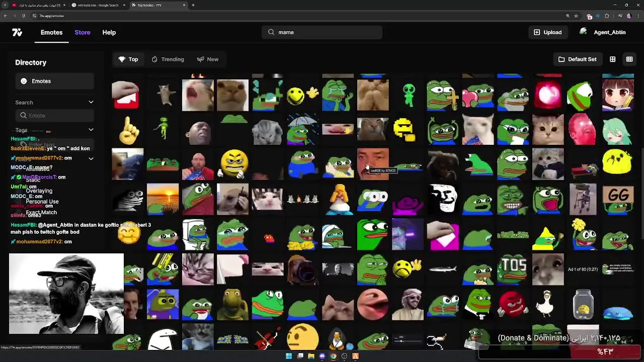Open the Store page

(x=83, y=32)
